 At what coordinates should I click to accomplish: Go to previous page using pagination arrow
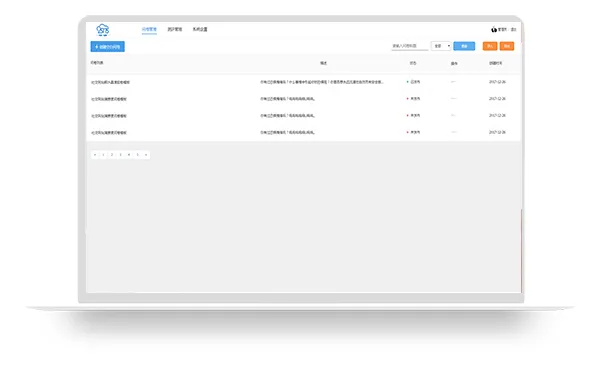click(x=95, y=155)
